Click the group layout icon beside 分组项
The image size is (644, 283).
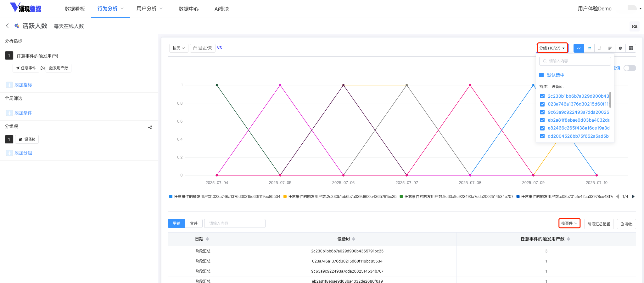tap(150, 127)
